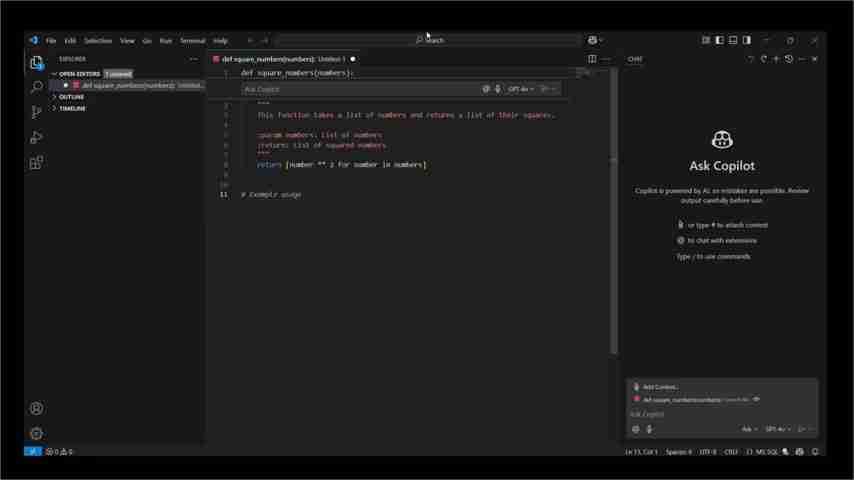This screenshot has width=854, height=480.
Task: Click the microphone icon in inline chat
Action: tap(497, 89)
